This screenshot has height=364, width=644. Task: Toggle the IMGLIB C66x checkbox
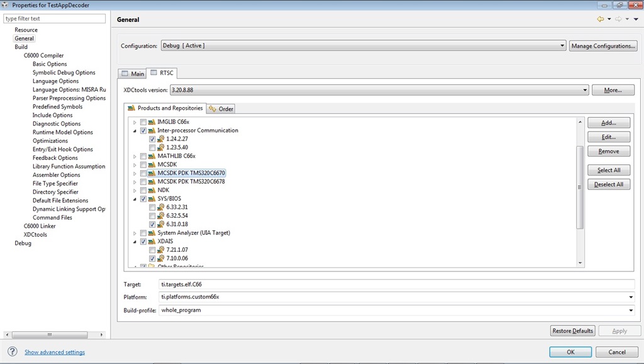[143, 122]
